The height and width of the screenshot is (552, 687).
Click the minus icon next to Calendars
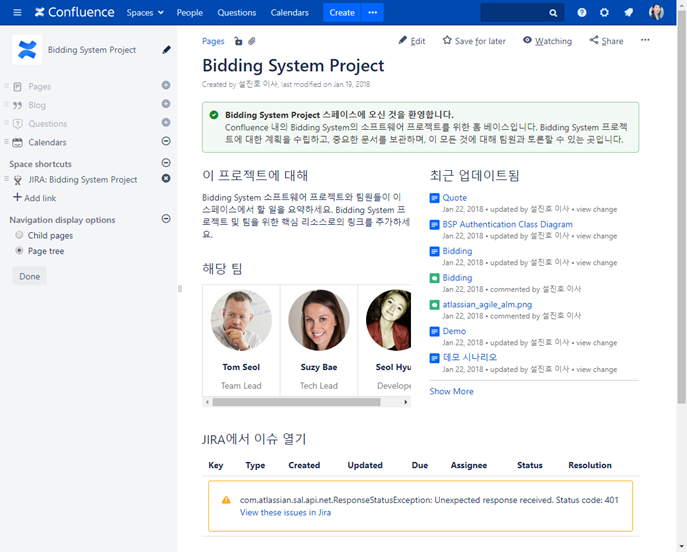[x=166, y=141]
